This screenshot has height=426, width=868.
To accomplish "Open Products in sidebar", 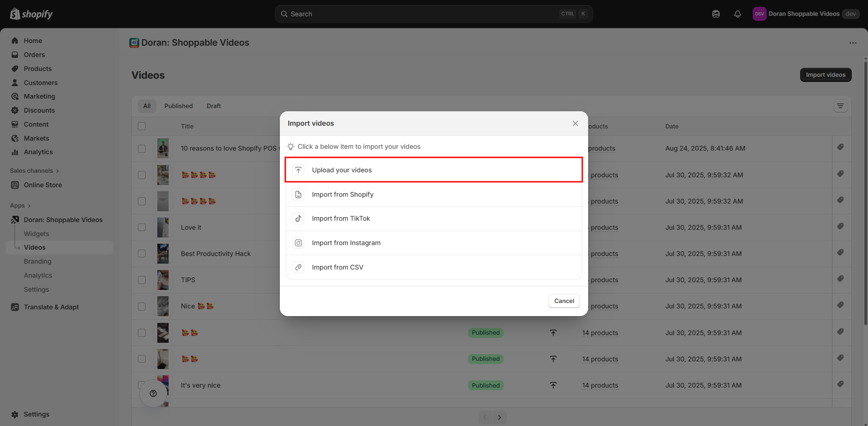I will tap(38, 69).
